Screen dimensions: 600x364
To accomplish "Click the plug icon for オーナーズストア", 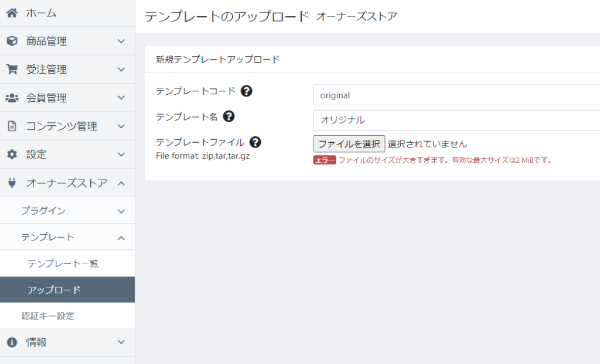I will click(12, 183).
